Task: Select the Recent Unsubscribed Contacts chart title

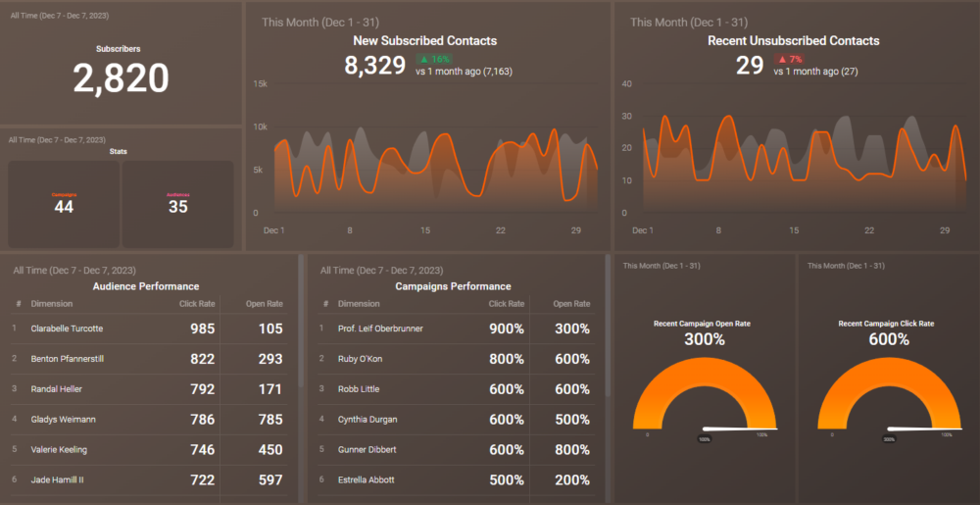Action: [793, 40]
